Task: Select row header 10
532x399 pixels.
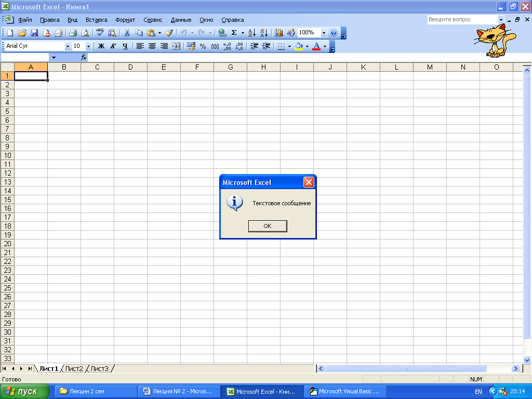Action: click(x=7, y=156)
